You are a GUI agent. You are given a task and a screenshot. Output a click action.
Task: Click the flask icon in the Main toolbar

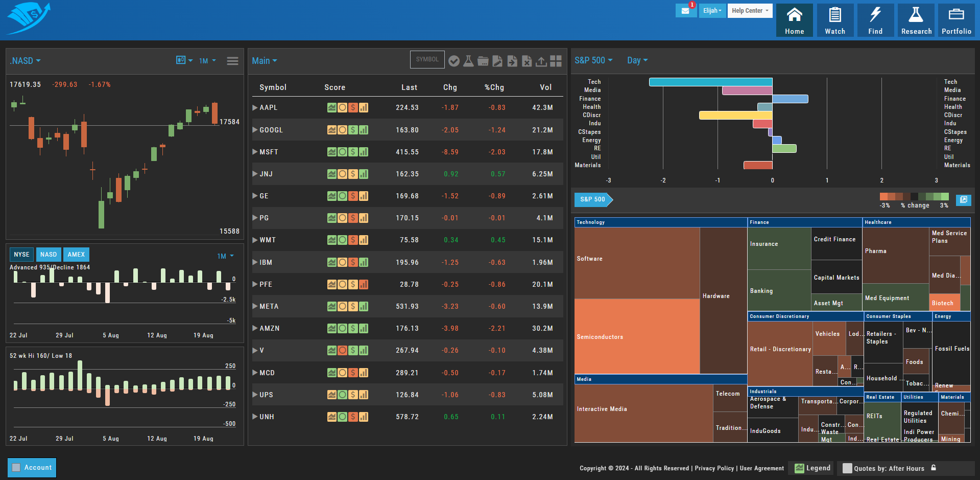(x=468, y=61)
